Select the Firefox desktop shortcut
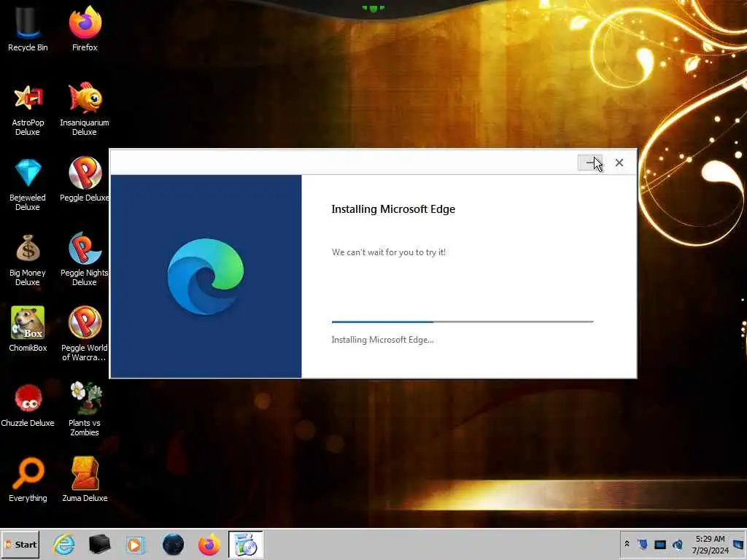747x560 pixels. click(85, 28)
